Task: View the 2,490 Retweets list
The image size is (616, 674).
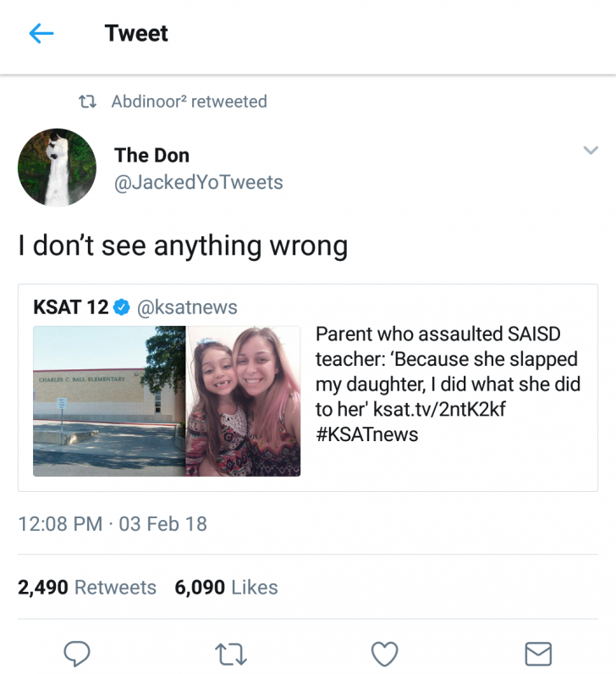Action: pos(87,587)
